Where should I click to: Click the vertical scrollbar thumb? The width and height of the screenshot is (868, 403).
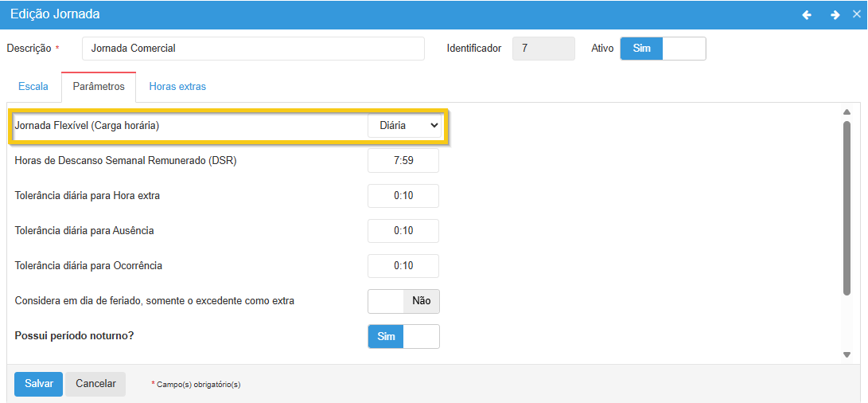(x=847, y=207)
